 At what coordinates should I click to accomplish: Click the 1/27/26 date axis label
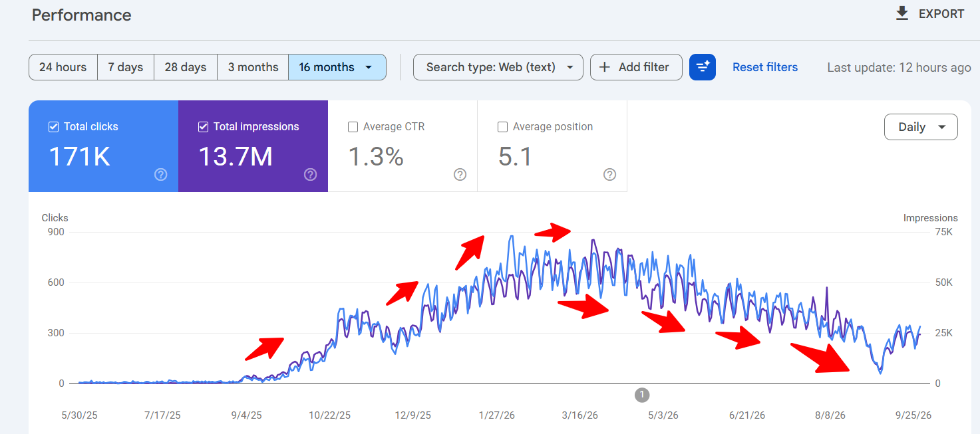point(496,415)
